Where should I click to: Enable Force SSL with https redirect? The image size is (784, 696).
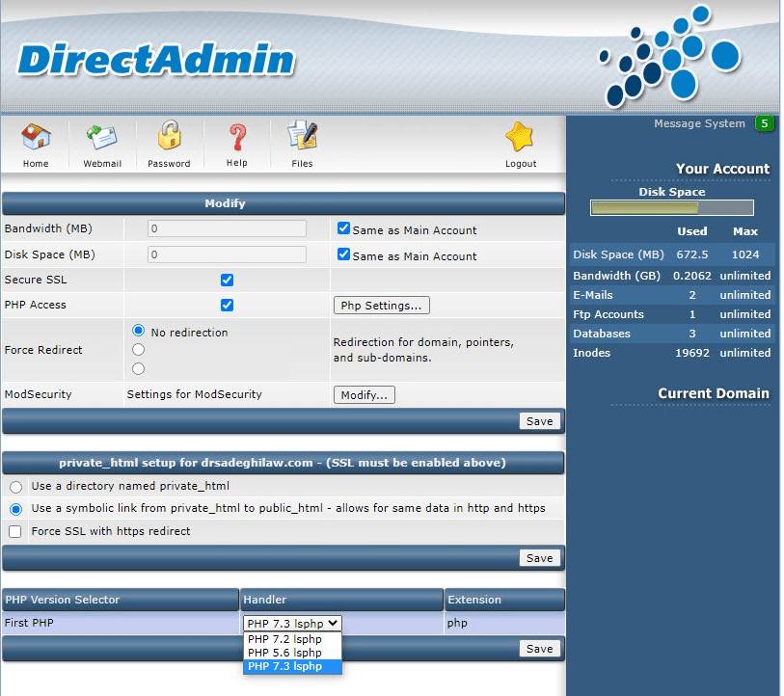pyautogui.click(x=15, y=531)
